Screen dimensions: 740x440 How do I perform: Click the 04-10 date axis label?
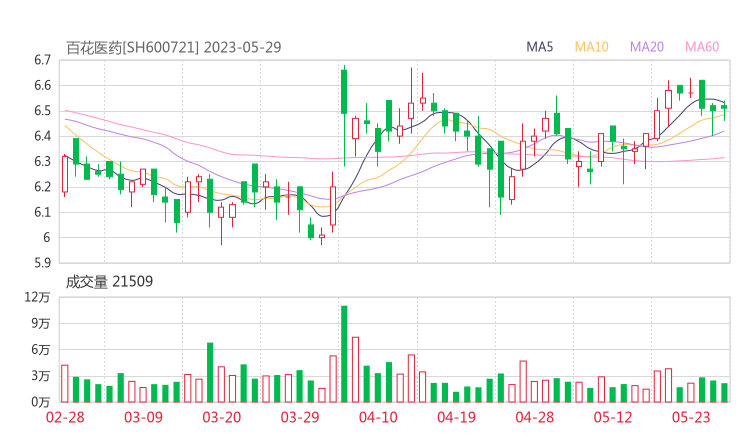tap(378, 417)
